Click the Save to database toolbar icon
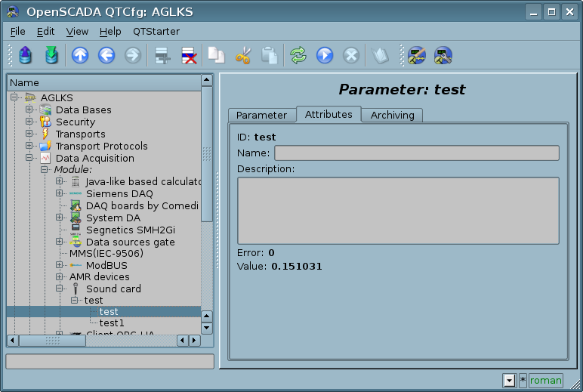 (x=51, y=55)
